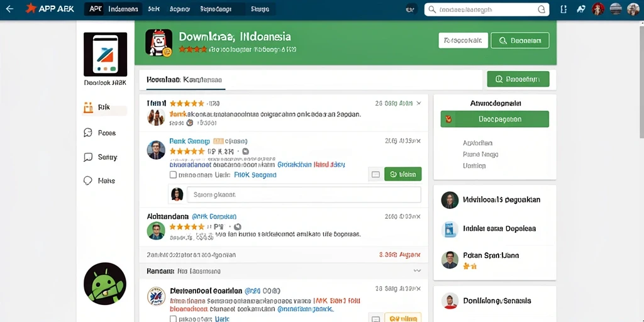This screenshot has width=644, height=322.
Task: Go back using the top-left arrow
Action: tap(9, 9)
